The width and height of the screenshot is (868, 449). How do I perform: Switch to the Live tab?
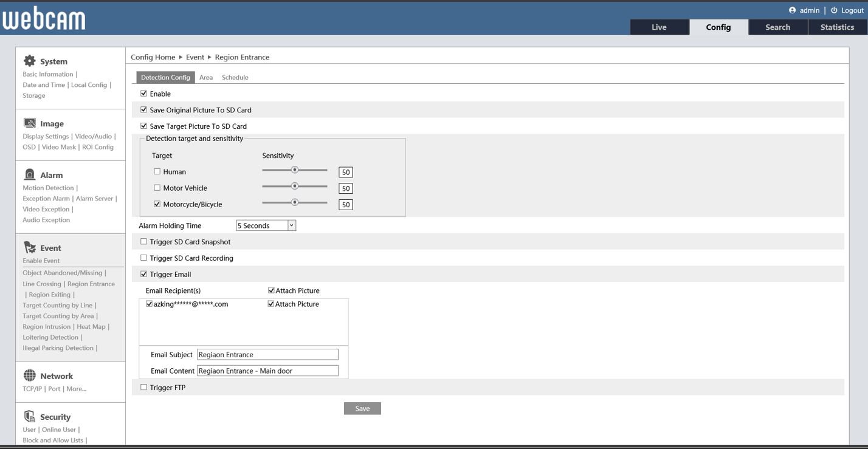659,27
